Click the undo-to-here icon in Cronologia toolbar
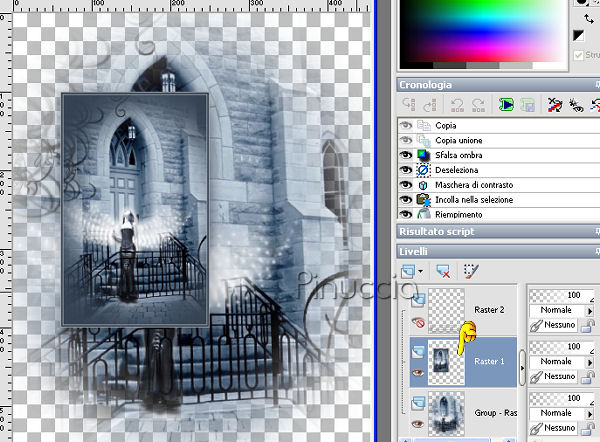 [409, 104]
